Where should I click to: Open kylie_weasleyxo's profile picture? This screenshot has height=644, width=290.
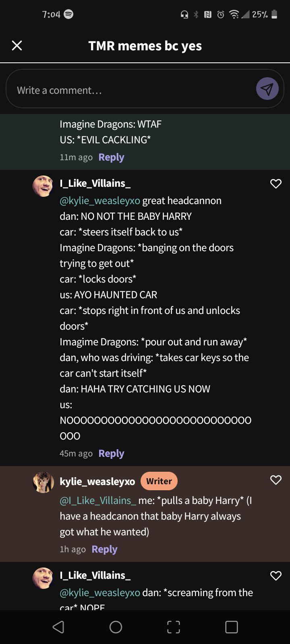(43, 482)
